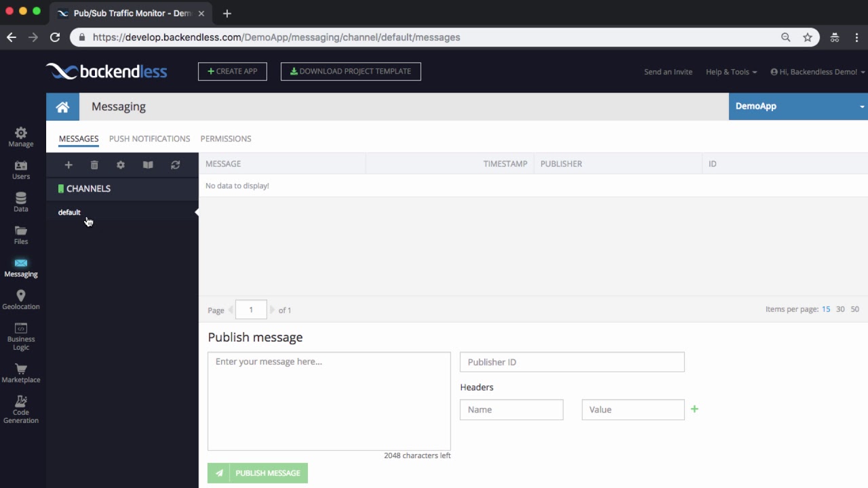
Task: Open the incognito profile icon
Action: [x=835, y=37]
